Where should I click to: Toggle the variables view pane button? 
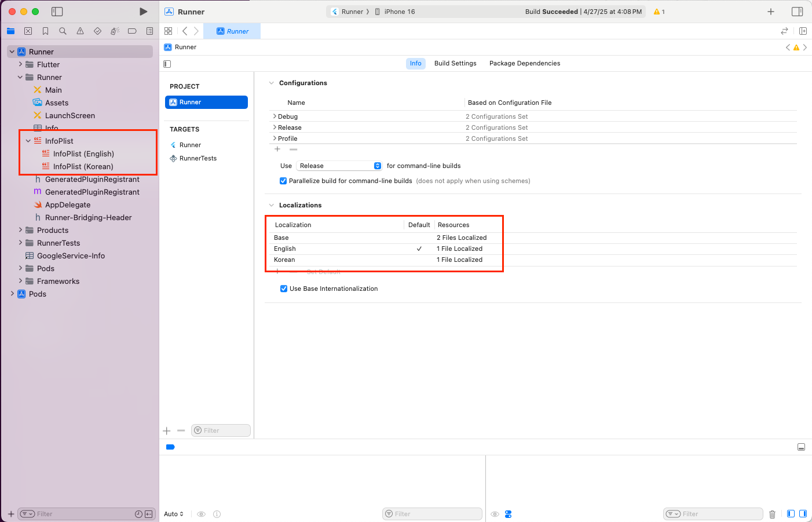pos(791,514)
